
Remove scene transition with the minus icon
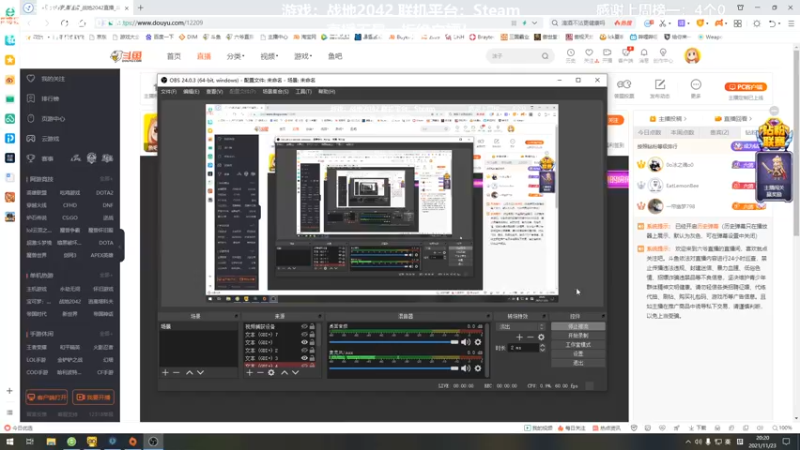531,337
